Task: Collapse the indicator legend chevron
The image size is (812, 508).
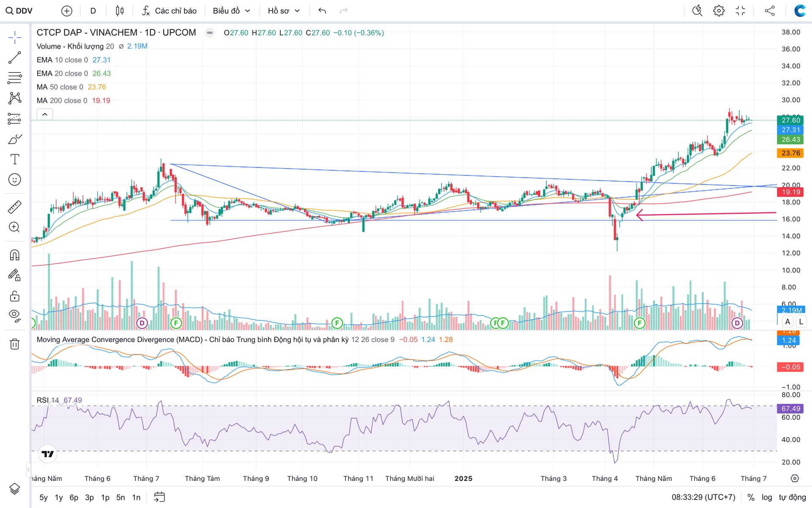Action: point(45,114)
